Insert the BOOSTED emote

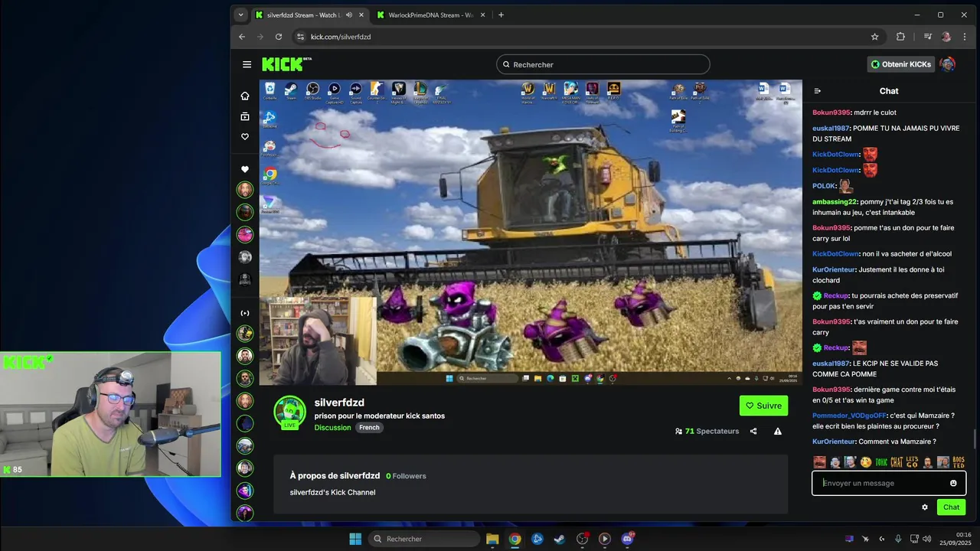959,462
